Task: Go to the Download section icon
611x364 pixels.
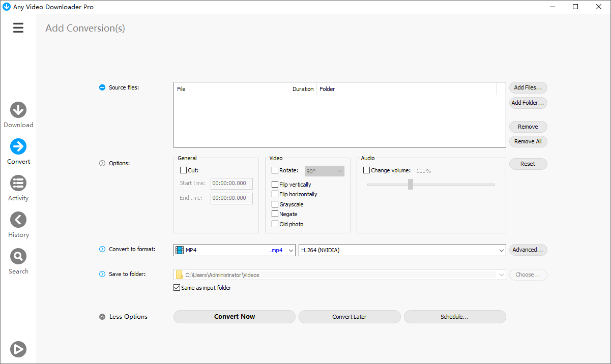Action: click(18, 110)
